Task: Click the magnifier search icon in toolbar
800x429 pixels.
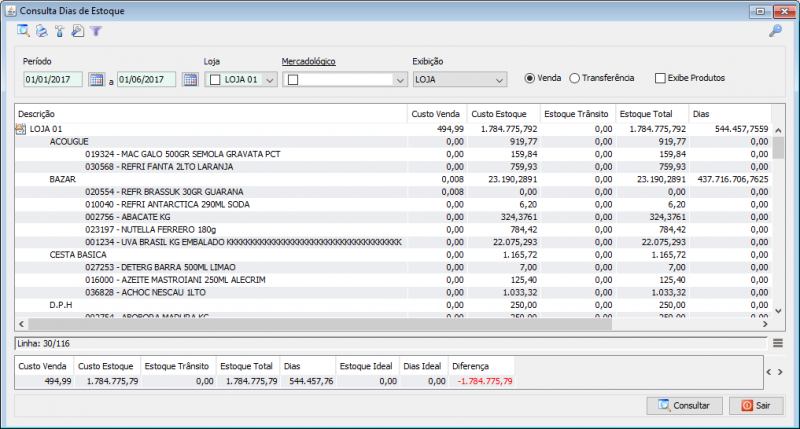Action: click(x=23, y=31)
